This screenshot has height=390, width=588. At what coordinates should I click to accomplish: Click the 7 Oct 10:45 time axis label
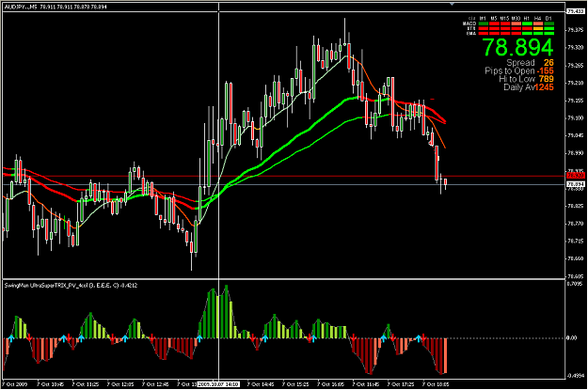click(50, 384)
